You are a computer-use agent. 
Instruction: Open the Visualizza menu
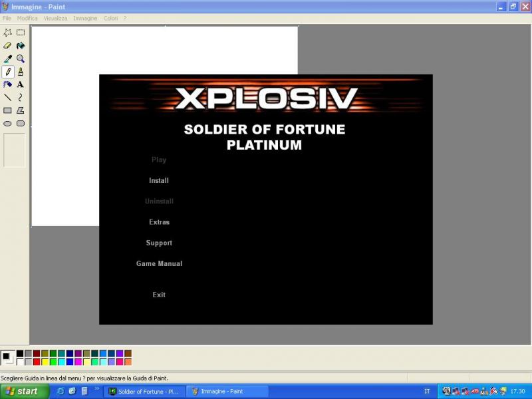coord(55,19)
